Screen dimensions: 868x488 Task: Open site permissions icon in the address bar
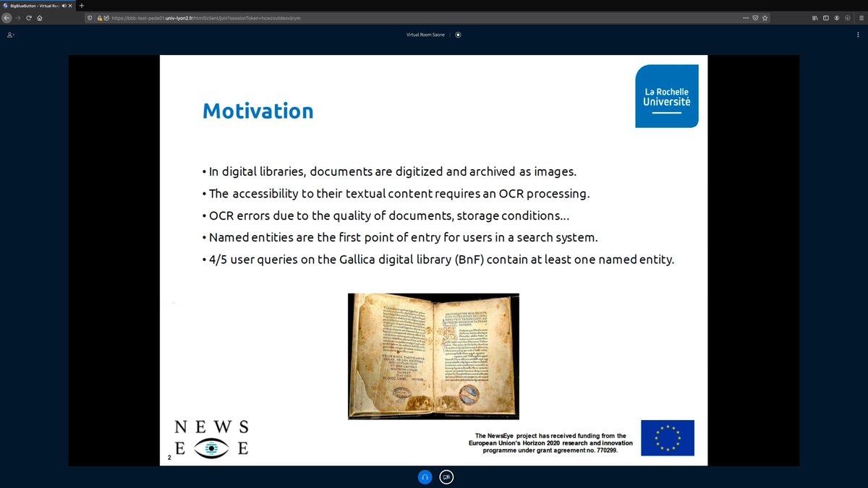point(107,17)
